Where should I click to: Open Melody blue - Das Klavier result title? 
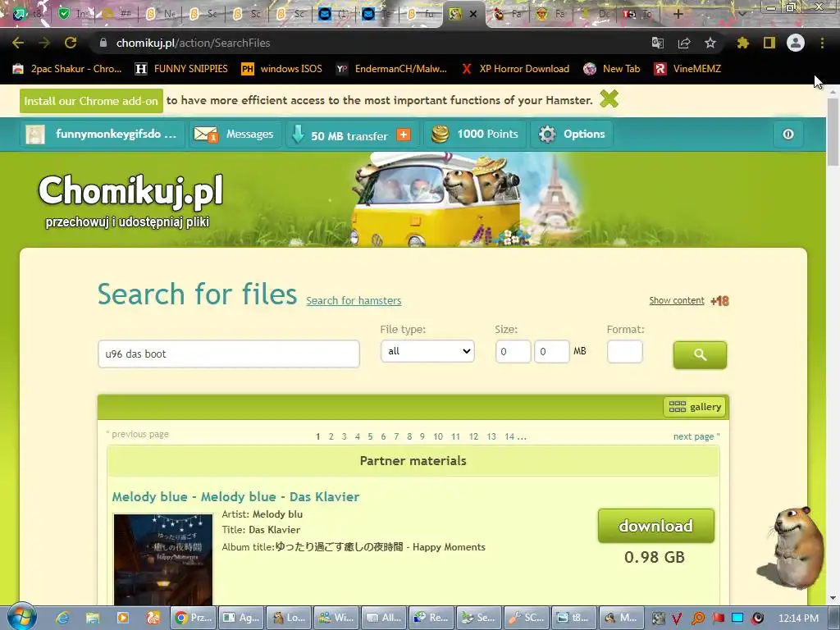pos(235,496)
